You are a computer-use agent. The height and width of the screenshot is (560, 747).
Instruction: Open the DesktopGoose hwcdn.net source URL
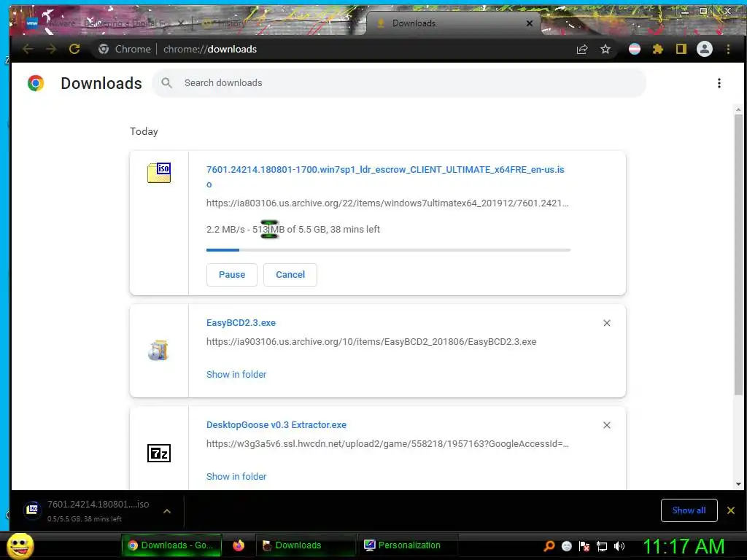point(387,444)
